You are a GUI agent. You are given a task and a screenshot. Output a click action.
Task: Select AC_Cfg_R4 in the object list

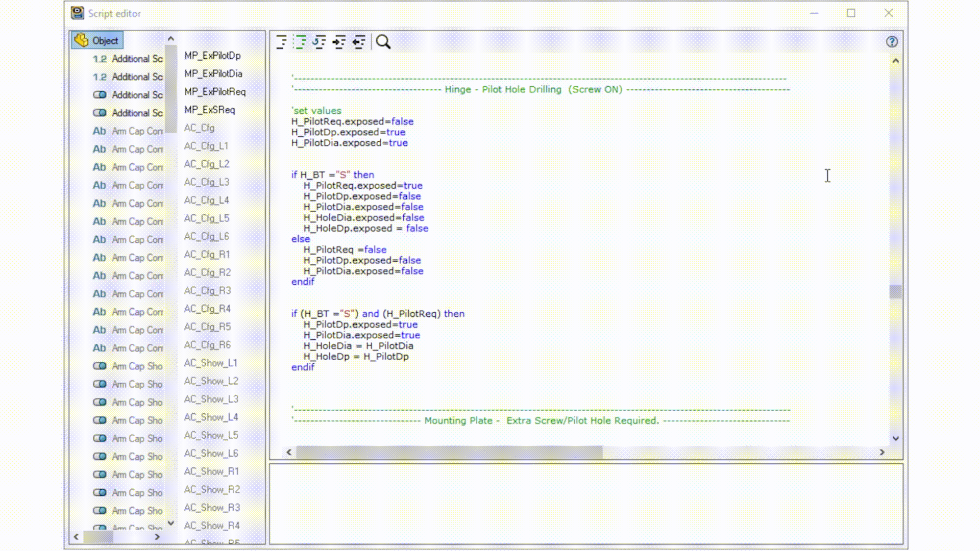(207, 309)
